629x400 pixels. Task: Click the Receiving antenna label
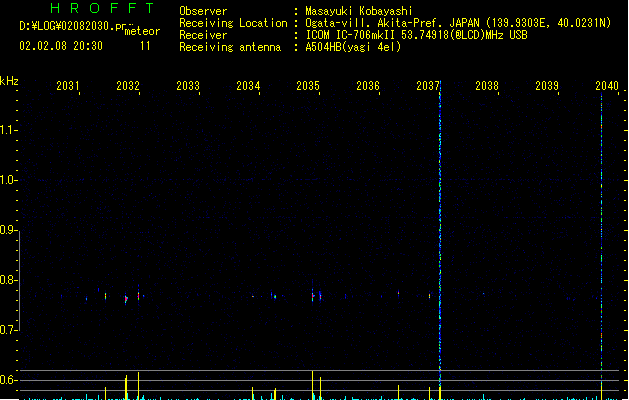click(230, 47)
